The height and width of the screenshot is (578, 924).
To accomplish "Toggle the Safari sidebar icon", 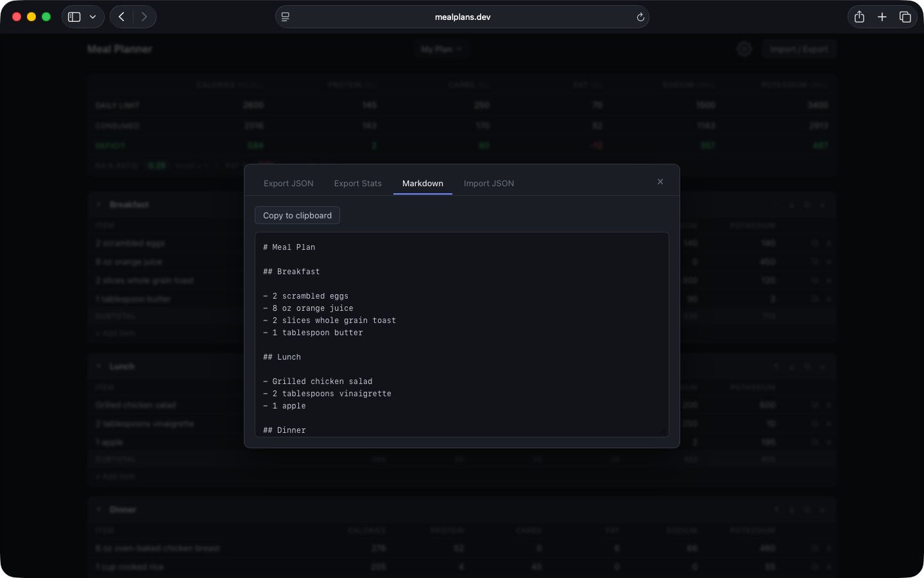I will 74,16.
